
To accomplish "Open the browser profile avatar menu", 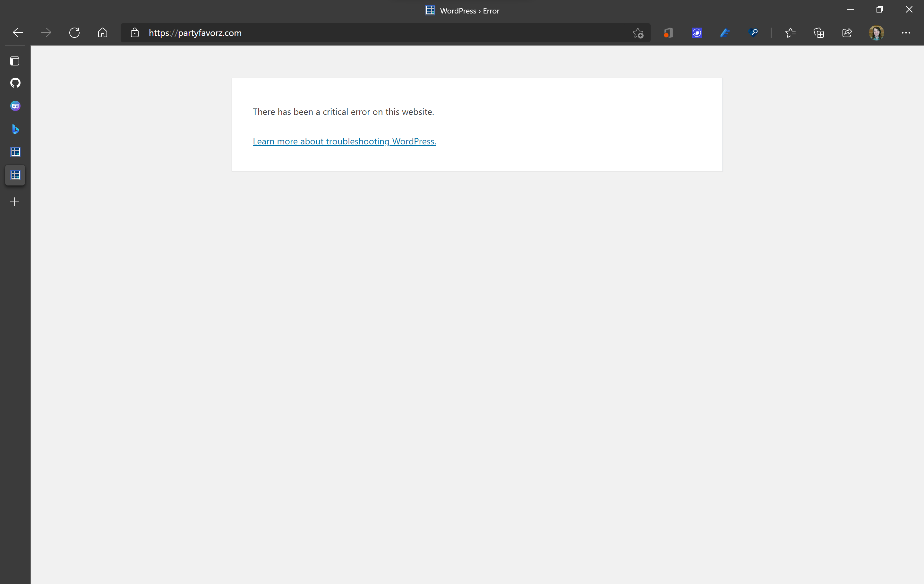I will pyautogui.click(x=877, y=33).
